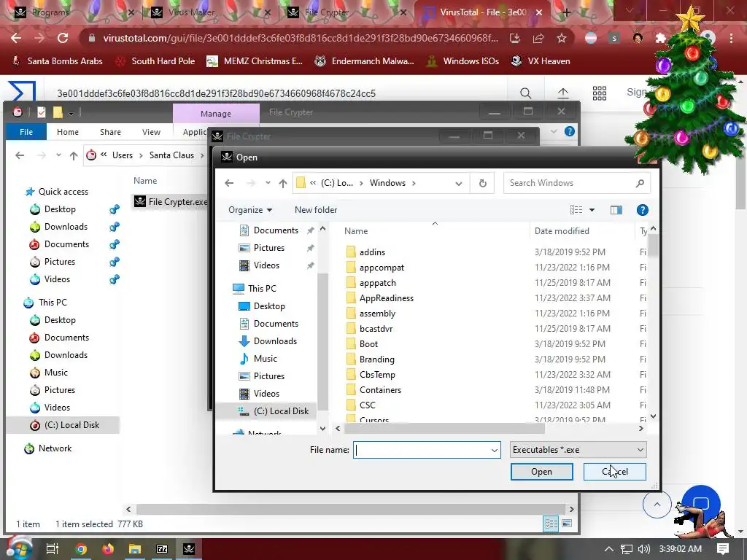This screenshot has height=560, width=747.
Task: Select the Boot folder
Action: pos(368,344)
